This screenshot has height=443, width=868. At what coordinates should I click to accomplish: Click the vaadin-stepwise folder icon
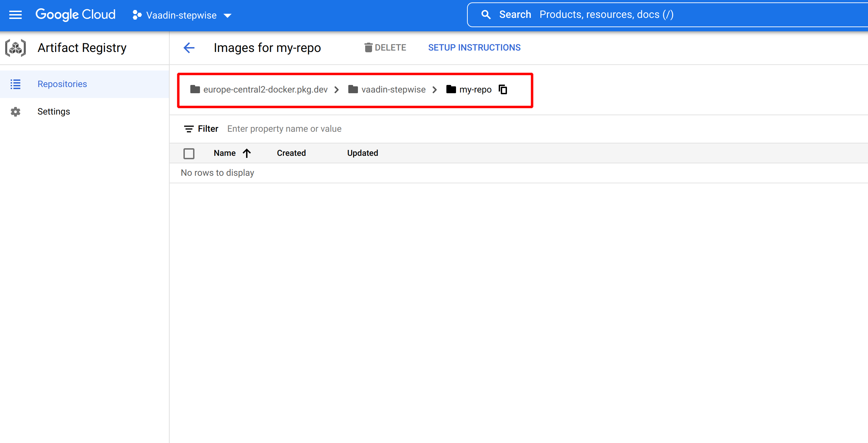[x=353, y=89]
